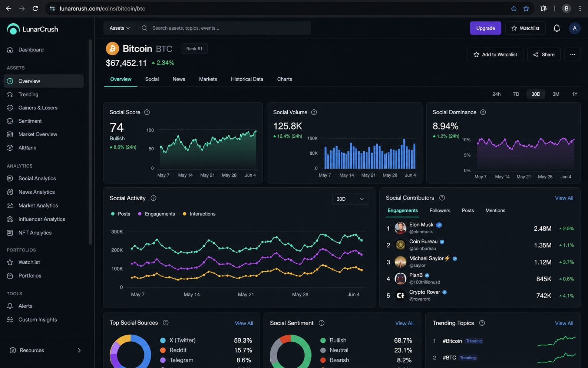Viewport: 588px width, 368px height.
Task: Switch to the Social tab
Action: click(152, 79)
